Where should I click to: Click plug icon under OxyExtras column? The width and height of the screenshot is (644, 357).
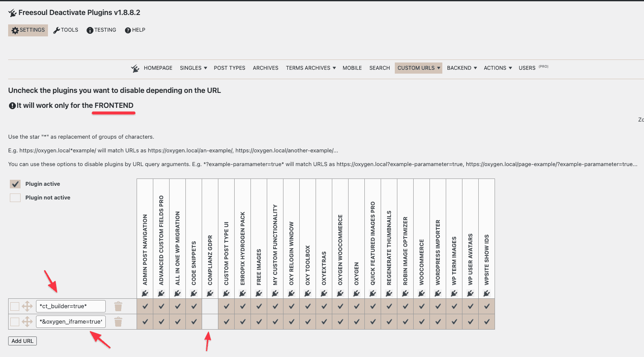pos(324,293)
